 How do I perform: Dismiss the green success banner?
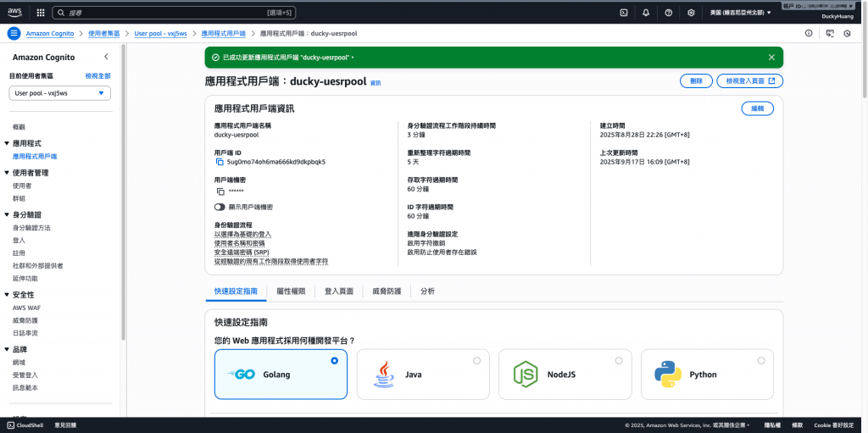pos(771,57)
